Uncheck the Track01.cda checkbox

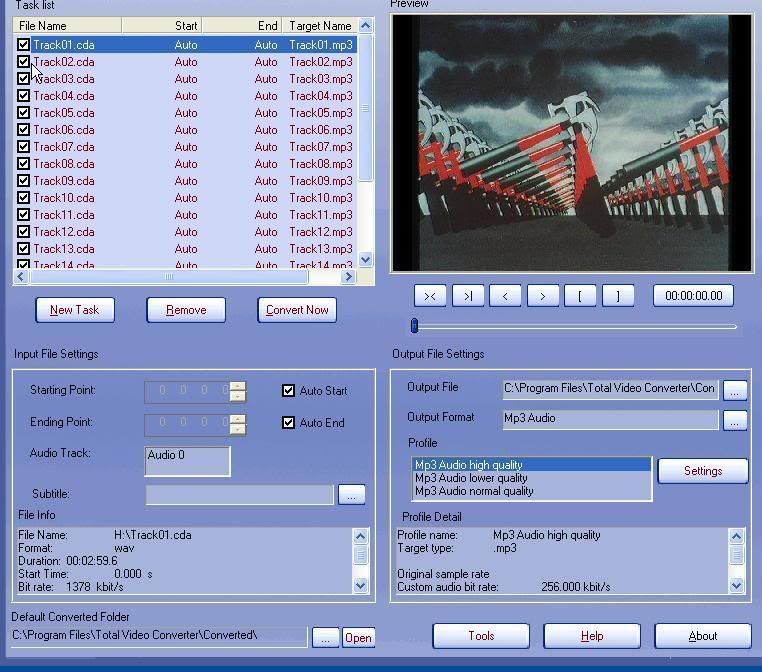click(x=23, y=45)
